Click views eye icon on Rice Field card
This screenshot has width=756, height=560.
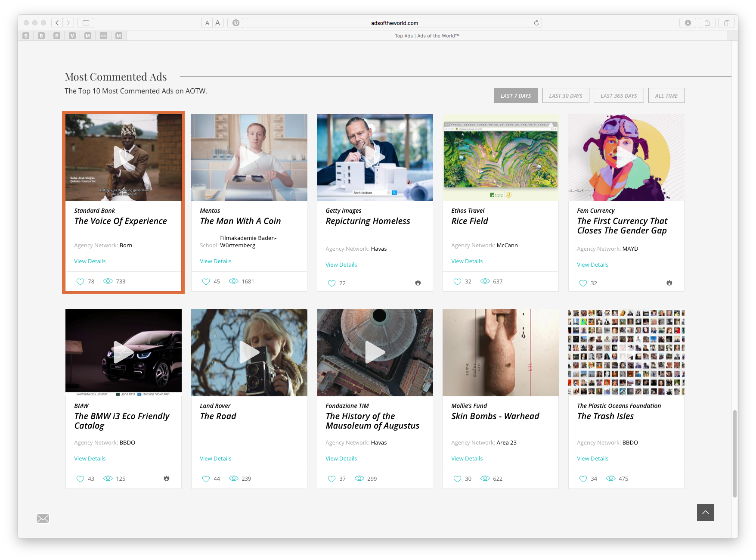tap(485, 281)
